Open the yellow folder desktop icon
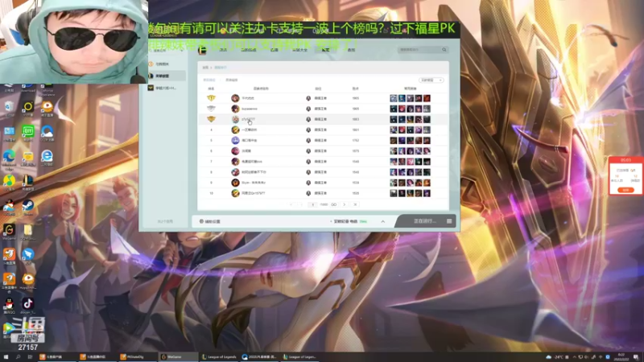 (28, 230)
